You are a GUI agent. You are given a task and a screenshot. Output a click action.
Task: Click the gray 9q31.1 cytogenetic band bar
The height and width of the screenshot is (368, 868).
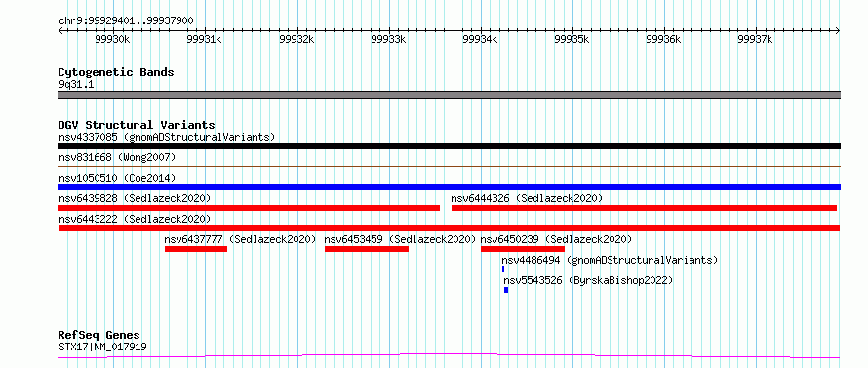point(449,95)
